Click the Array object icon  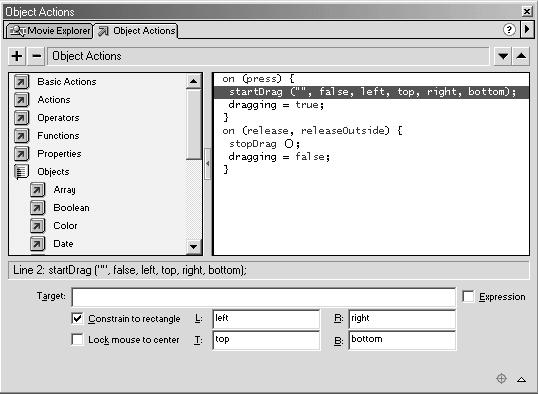(37, 190)
